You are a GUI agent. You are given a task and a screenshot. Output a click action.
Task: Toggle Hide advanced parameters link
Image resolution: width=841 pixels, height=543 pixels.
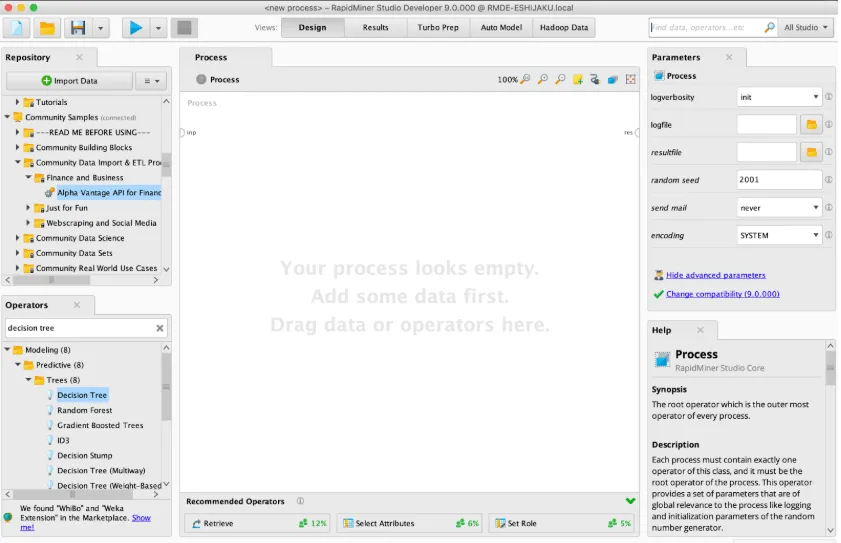point(715,275)
